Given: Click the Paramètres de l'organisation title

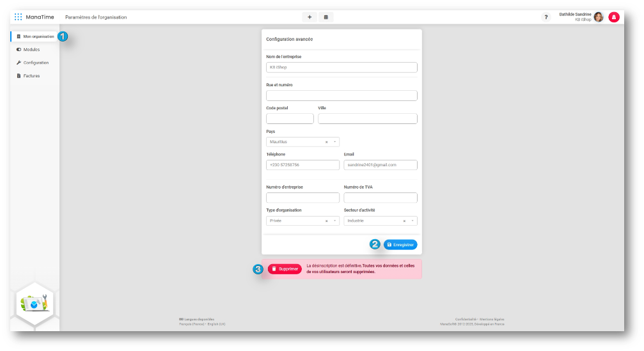Looking at the screenshot, I should pyautogui.click(x=96, y=17).
